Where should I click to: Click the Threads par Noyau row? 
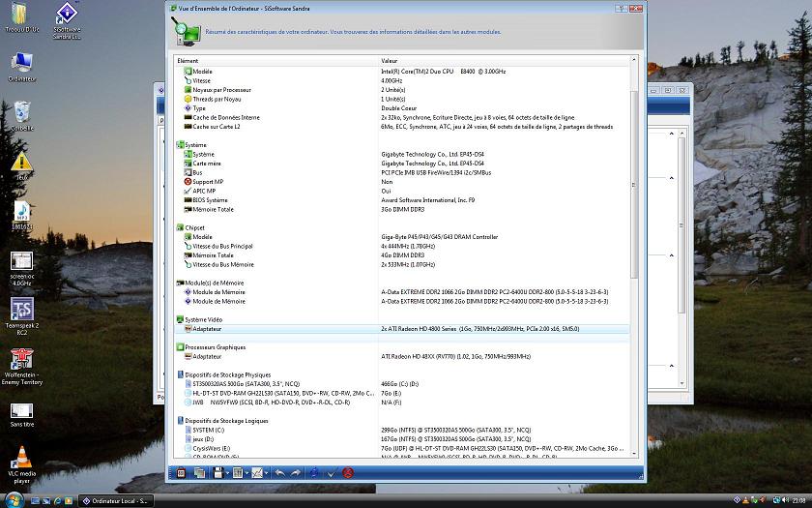(x=402, y=99)
